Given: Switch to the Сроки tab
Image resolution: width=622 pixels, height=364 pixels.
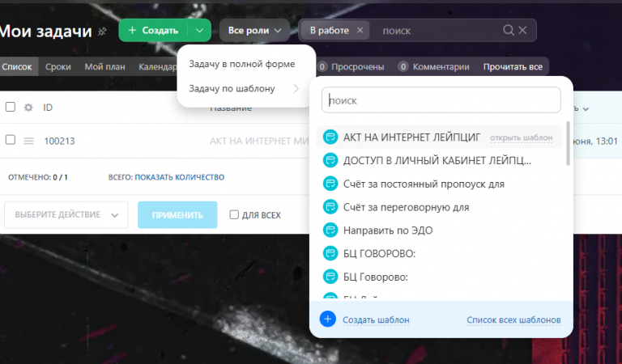Looking at the screenshot, I should point(58,66).
